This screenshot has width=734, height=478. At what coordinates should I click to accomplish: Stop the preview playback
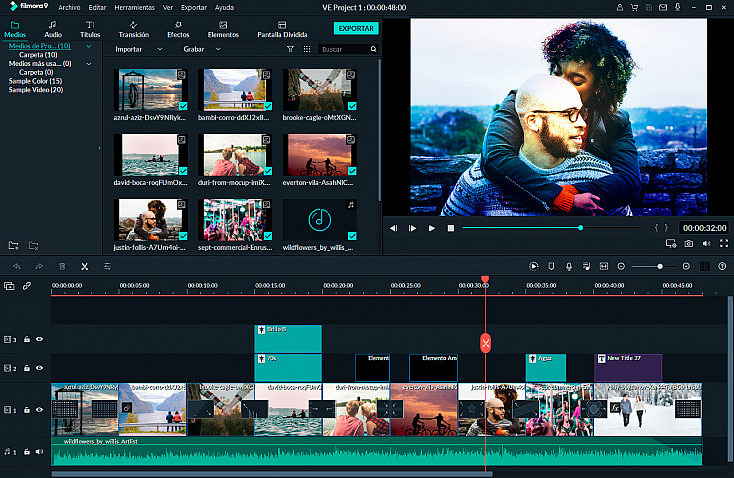(451, 228)
